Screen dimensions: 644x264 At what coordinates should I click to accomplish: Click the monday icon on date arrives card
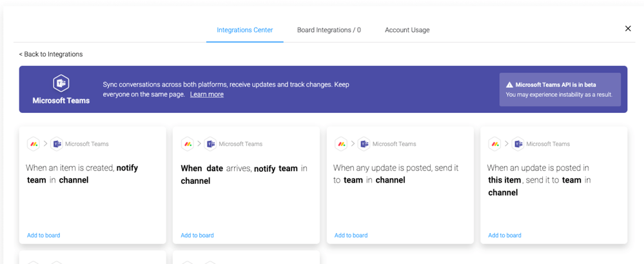188,144
